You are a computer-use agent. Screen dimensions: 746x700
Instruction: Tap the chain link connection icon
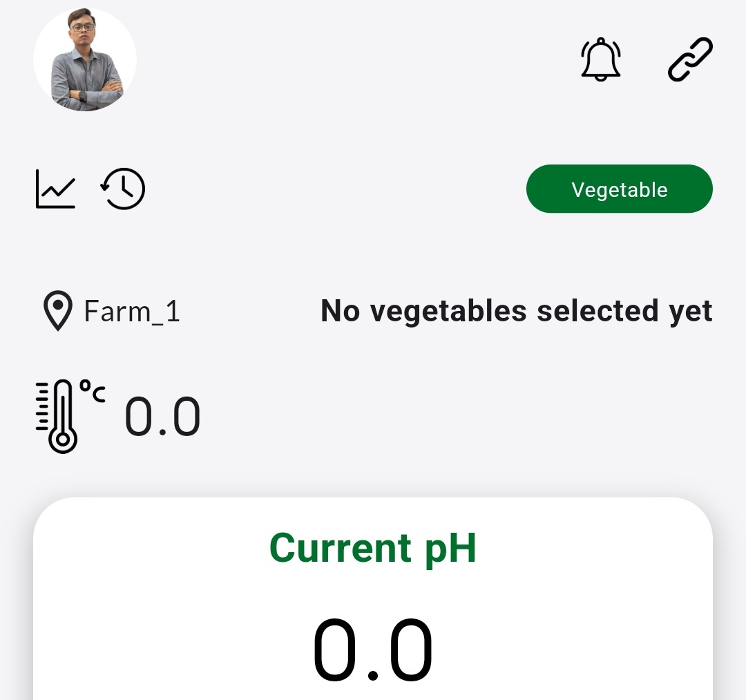click(x=690, y=59)
